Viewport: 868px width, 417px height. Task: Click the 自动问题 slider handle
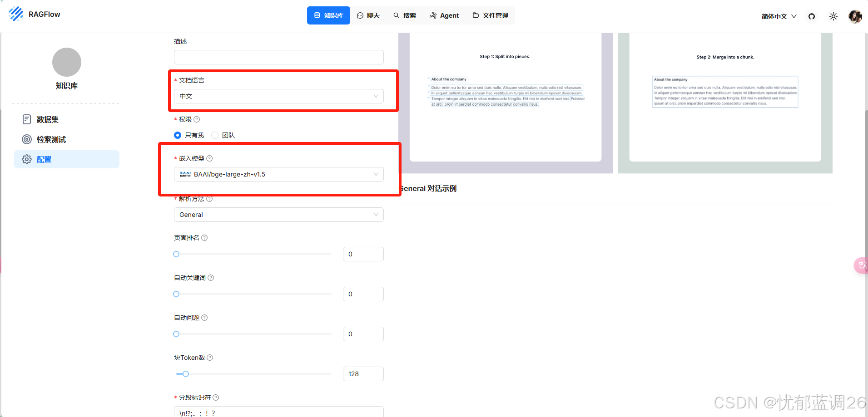coord(176,334)
